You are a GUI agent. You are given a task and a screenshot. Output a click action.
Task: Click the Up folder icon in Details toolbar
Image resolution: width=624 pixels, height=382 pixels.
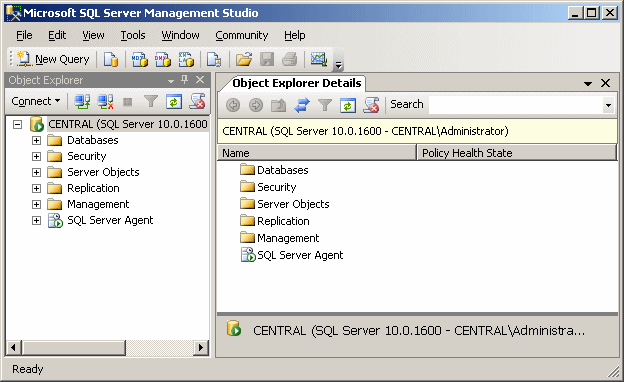(279, 105)
